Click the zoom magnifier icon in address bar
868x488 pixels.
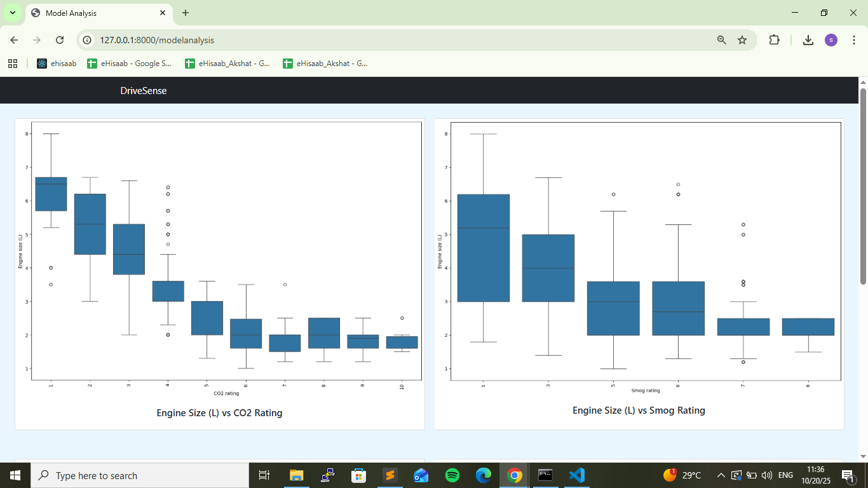pyautogui.click(x=721, y=40)
